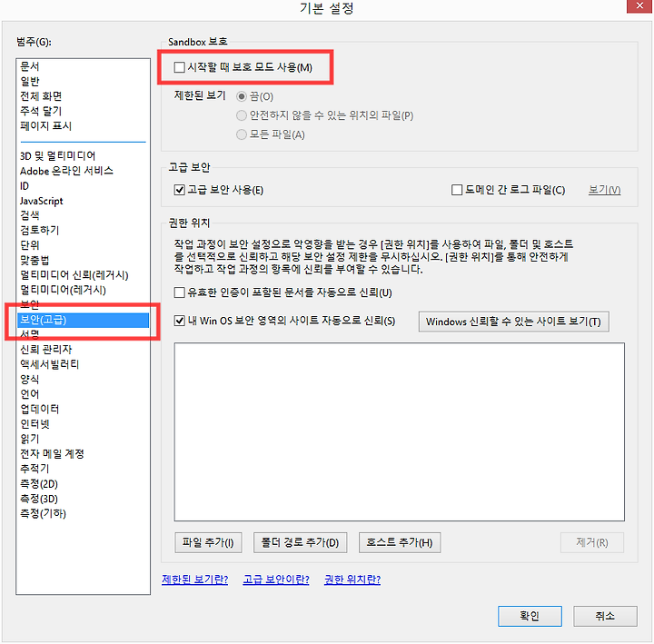Select the 읽기 category
654x644 pixels.
click(x=83, y=440)
